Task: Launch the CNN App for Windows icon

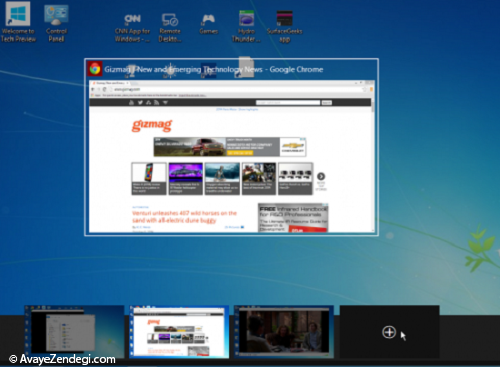Action: [132, 28]
